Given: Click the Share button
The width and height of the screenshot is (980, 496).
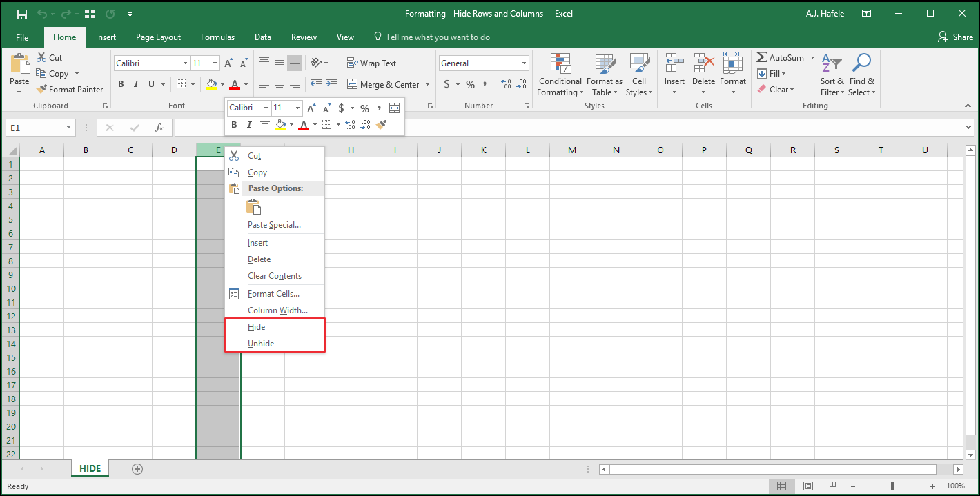Looking at the screenshot, I should pyautogui.click(x=956, y=37).
